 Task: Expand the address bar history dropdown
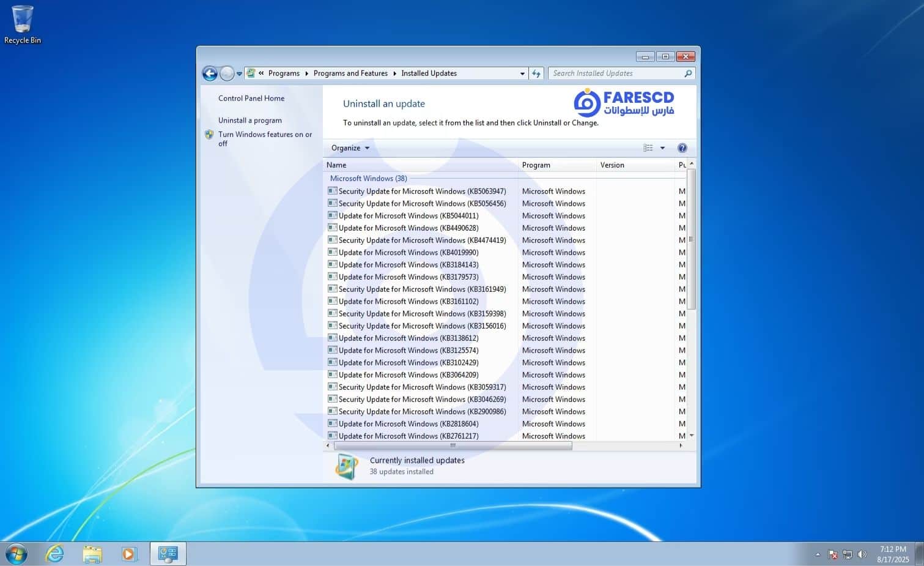click(522, 73)
